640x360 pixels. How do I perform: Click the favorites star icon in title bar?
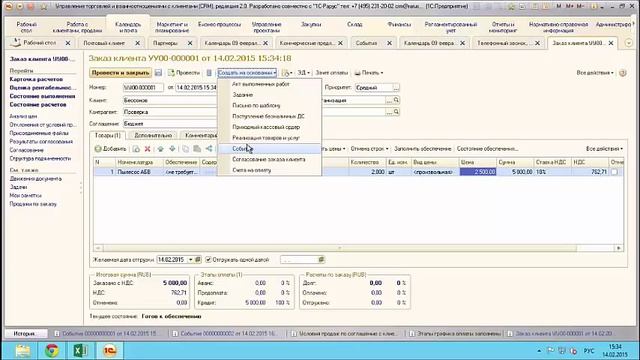pos(44,7)
